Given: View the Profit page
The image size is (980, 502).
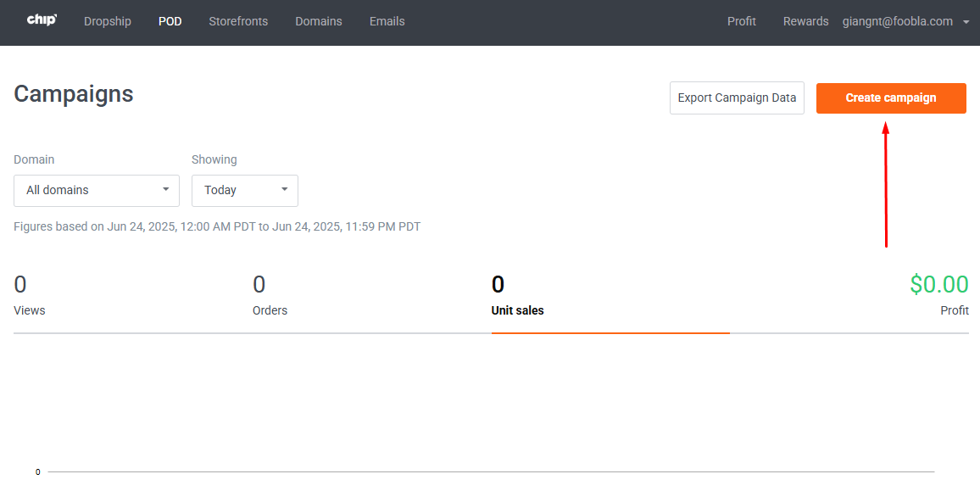Looking at the screenshot, I should (x=741, y=21).
